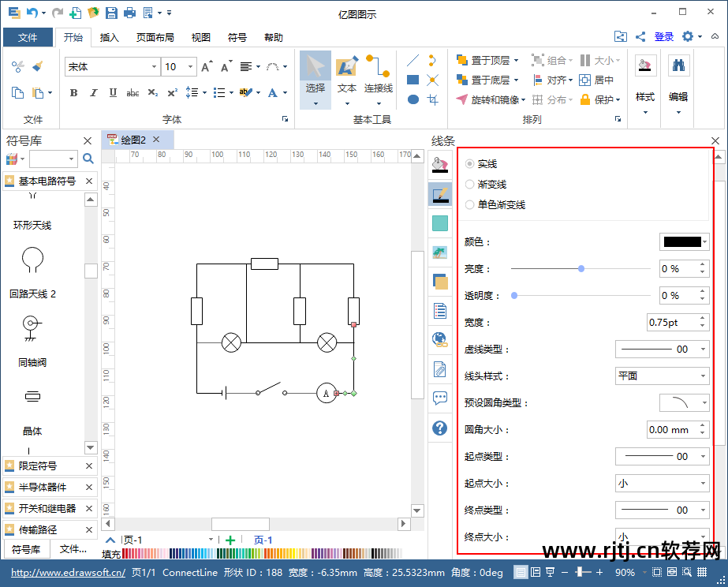
Task: Switch to the 页面布局 ribbon tab
Action: (155, 37)
